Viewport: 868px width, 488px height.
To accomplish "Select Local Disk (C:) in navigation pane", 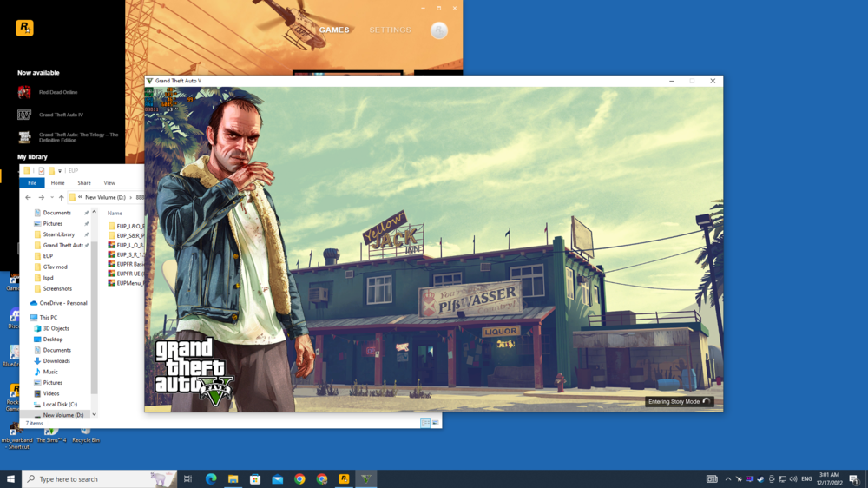I will (x=60, y=405).
